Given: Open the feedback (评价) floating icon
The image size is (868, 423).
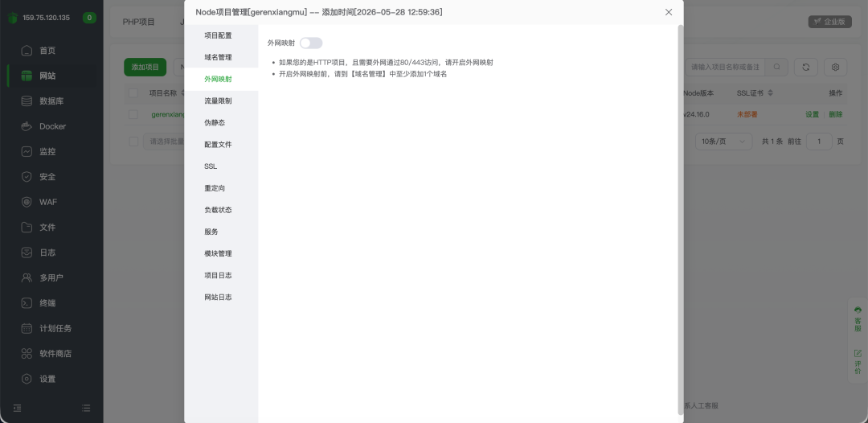Looking at the screenshot, I should [x=858, y=362].
